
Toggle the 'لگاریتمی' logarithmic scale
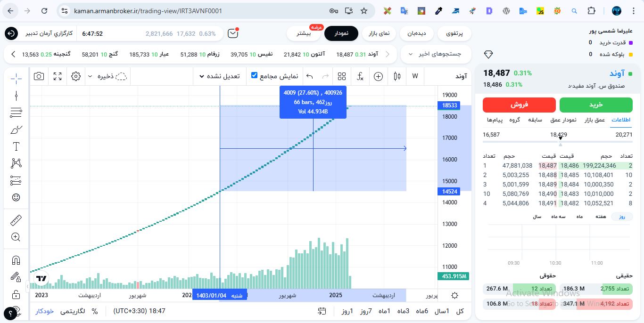coord(72,311)
